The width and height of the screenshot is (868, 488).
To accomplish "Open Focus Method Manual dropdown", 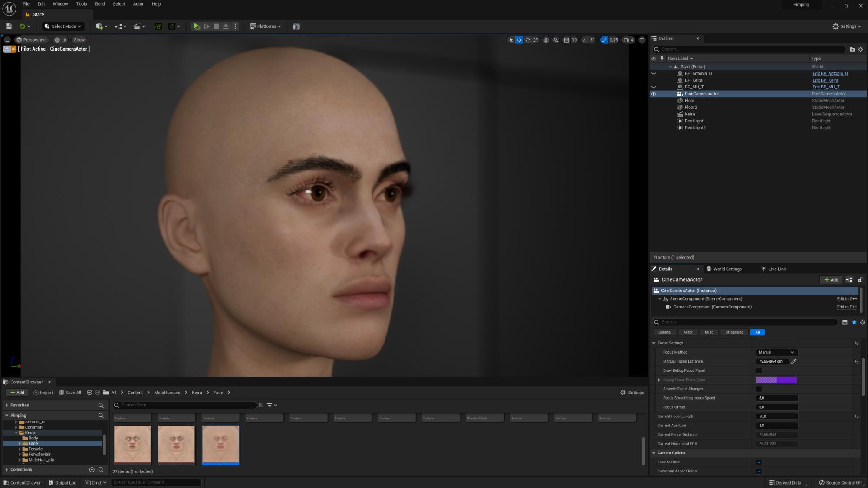I will click(x=777, y=352).
